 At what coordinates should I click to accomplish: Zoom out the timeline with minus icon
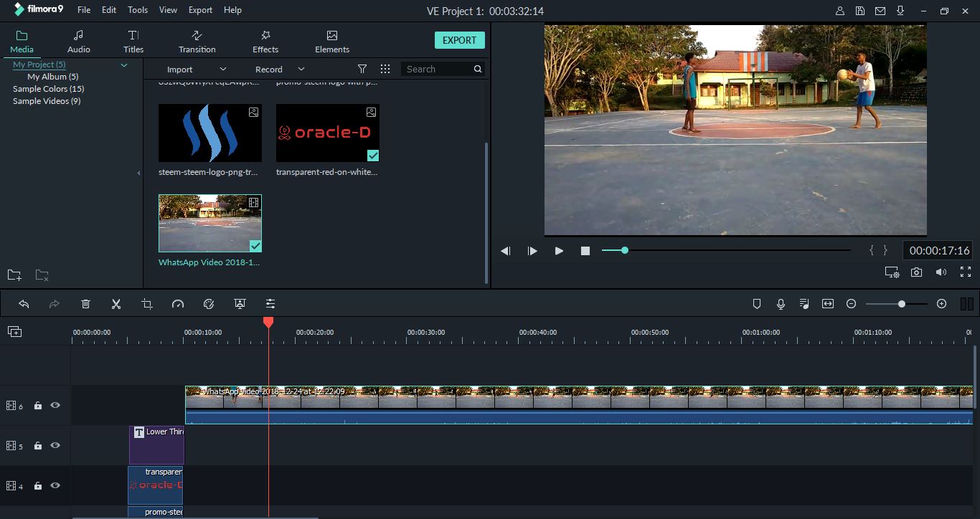(851, 304)
